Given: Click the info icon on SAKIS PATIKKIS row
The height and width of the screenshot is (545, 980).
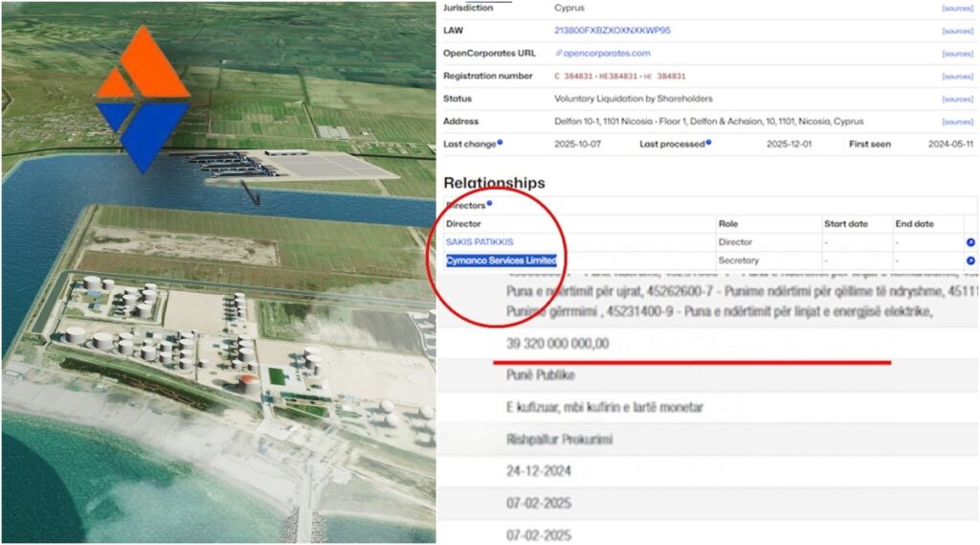Looking at the screenshot, I should coord(970,242).
